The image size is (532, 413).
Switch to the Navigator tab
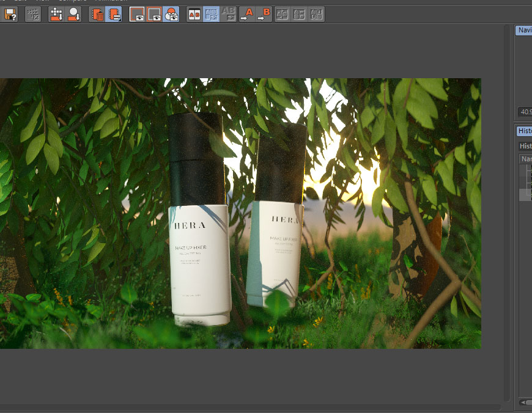(x=523, y=30)
